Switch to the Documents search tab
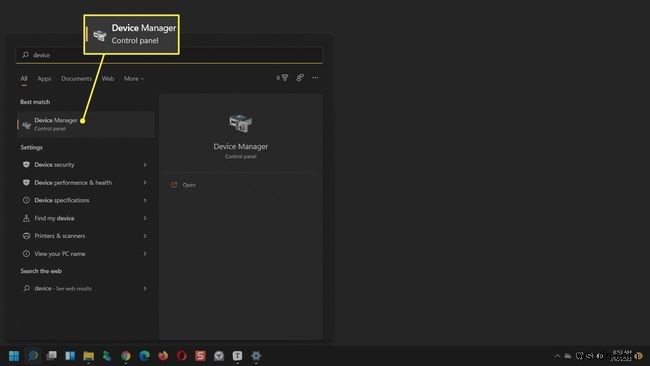 [76, 78]
